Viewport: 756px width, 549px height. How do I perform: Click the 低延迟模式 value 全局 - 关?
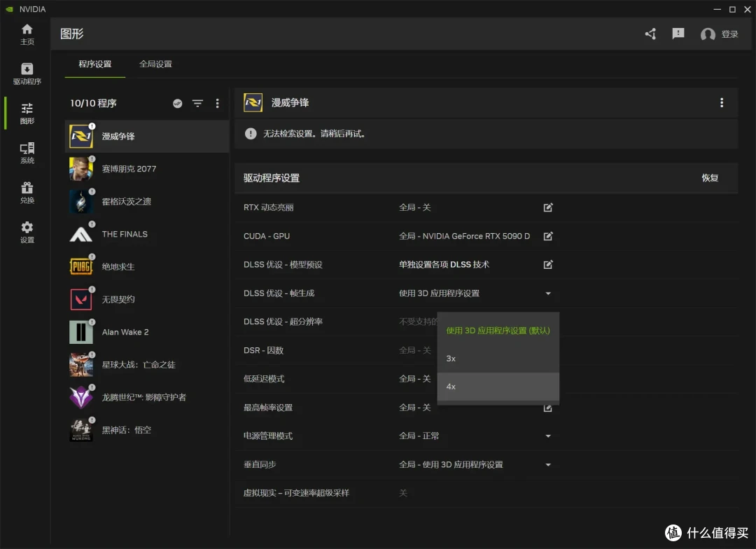pyautogui.click(x=414, y=379)
